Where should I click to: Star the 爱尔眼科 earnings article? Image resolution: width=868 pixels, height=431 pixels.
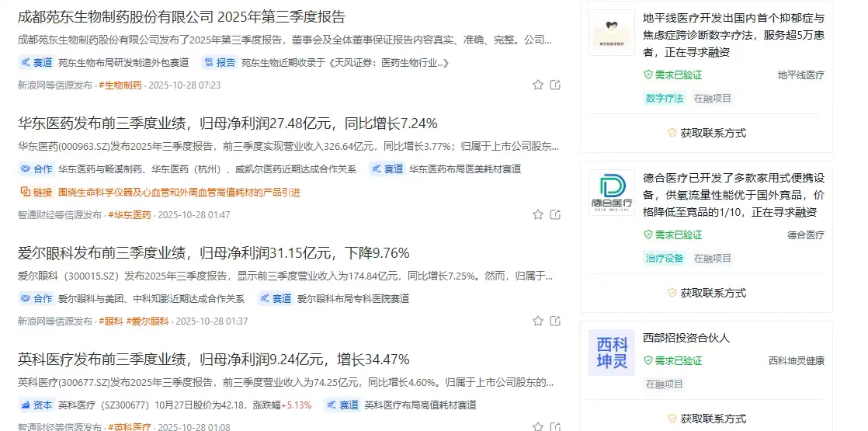(537, 321)
